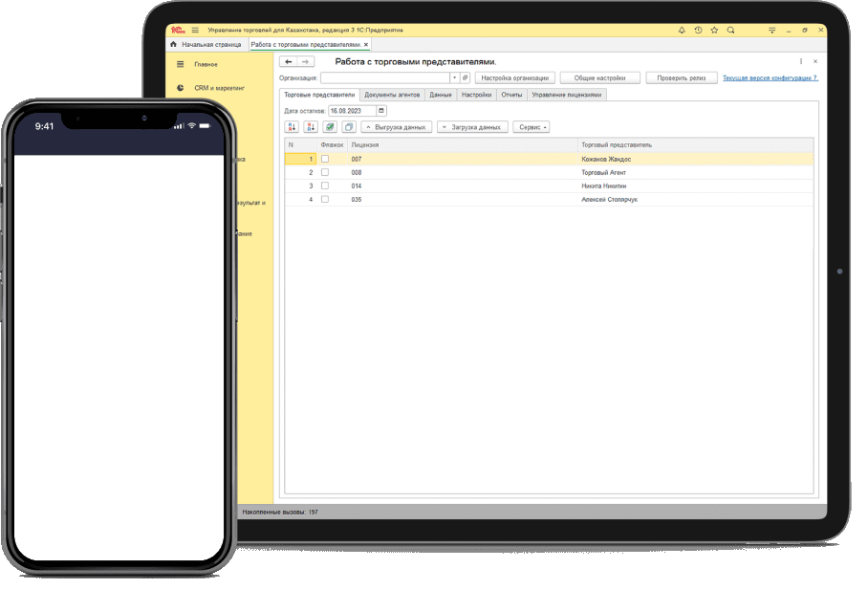
Task: Toggle checkbox for license 035
Action: click(x=325, y=199)
